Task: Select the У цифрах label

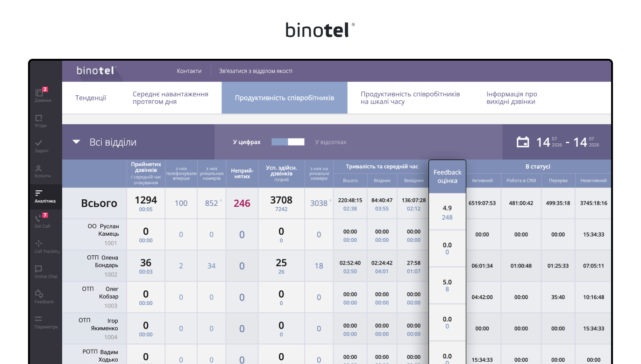Action: coord(247,142)
